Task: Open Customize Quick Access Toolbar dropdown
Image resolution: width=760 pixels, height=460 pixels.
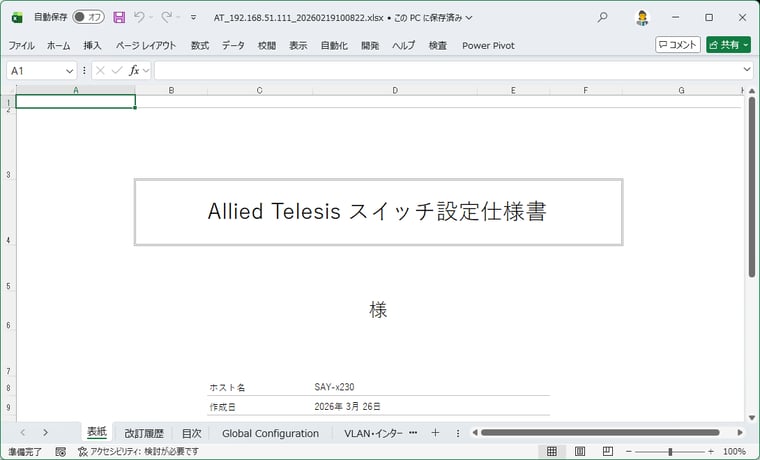Action: (x=193, y=17)
